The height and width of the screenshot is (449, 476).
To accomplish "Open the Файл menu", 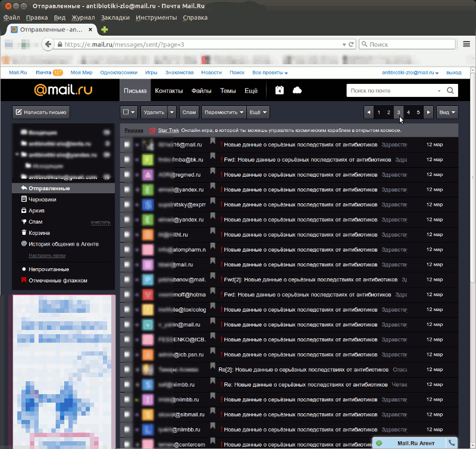I will [11, 18].
